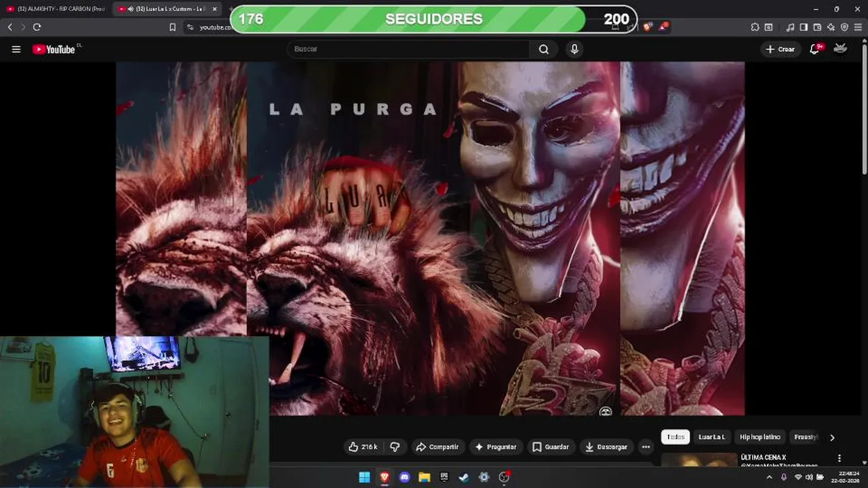
Task: Open the volume control in system tray
Action: click(x=809, y=477)
